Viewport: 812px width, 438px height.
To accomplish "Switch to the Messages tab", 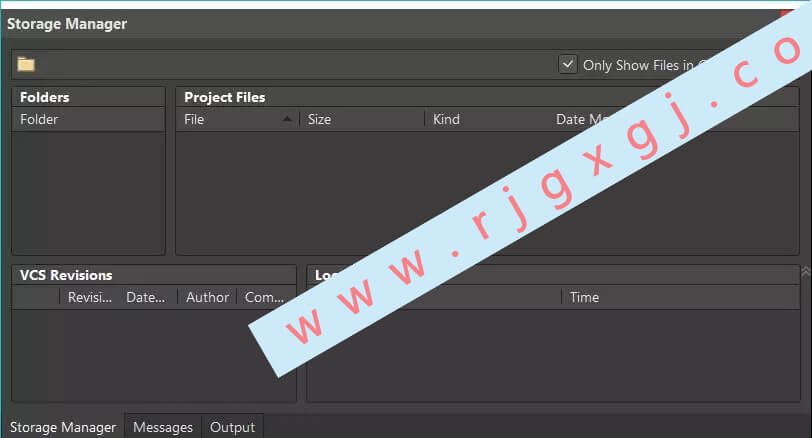I will point(163,427).
